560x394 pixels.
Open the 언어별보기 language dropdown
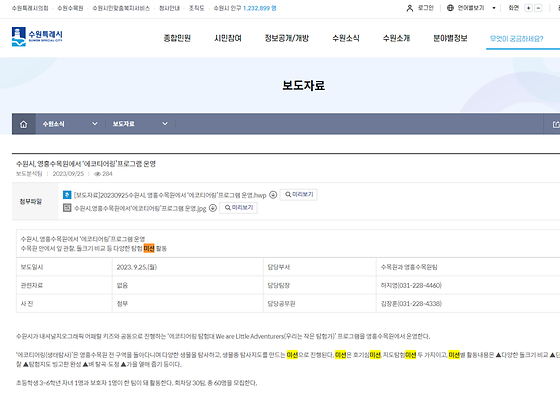point(471,8)
